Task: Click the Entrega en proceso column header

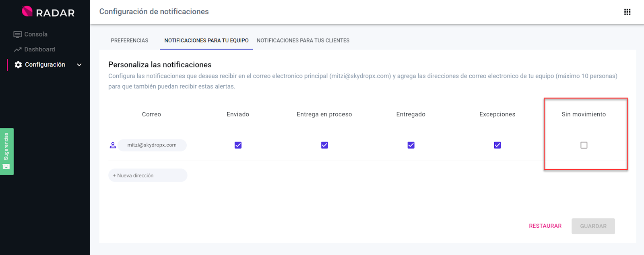Action: tap(324, 115)
